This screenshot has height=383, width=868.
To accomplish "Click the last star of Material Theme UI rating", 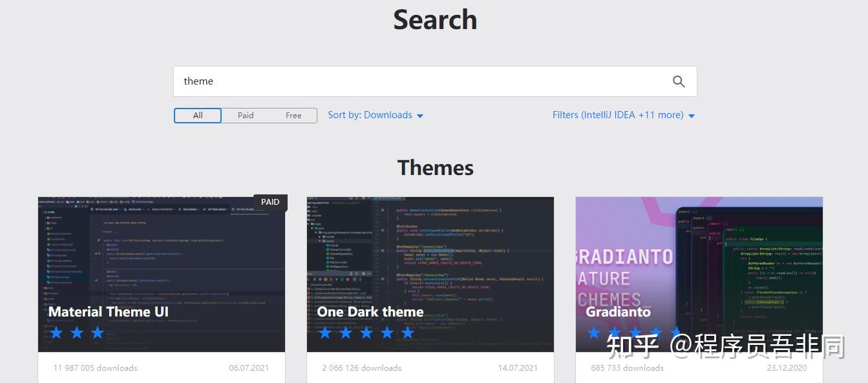I will (97, 332).
